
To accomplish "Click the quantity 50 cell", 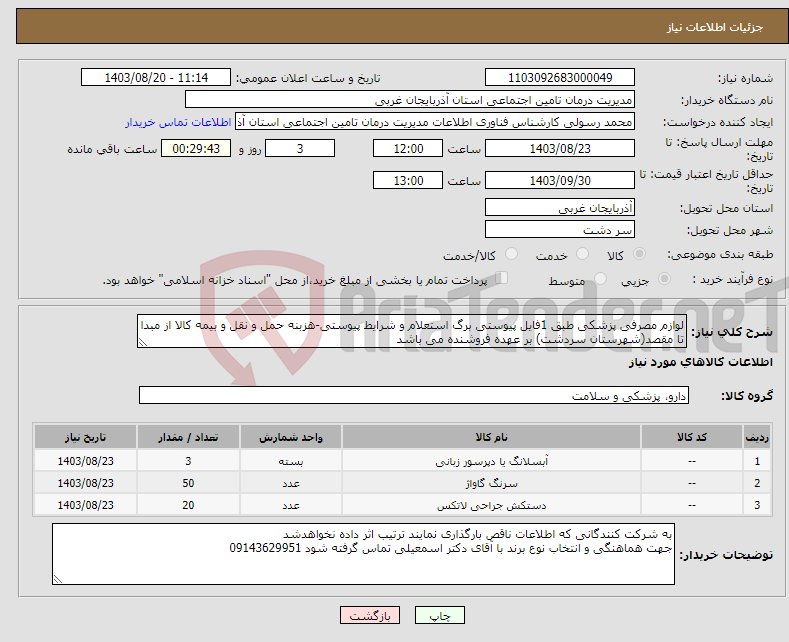I will [188, 483].
